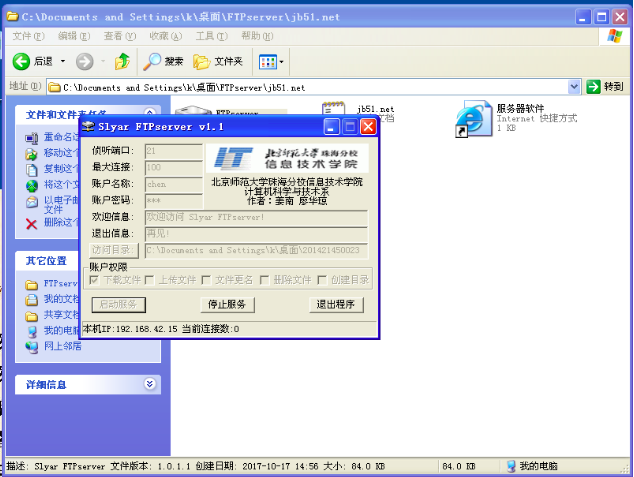The image size is (634, 477).
Task: Click the access directory path field
Action: pos(256,250)
